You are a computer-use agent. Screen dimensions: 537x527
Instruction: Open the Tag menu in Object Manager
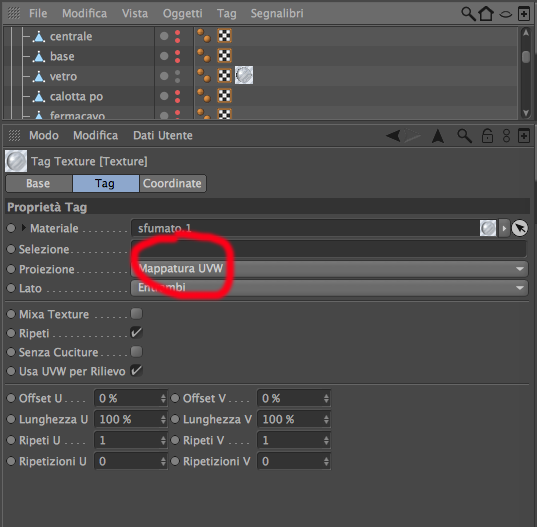click(x=226, y=14)
